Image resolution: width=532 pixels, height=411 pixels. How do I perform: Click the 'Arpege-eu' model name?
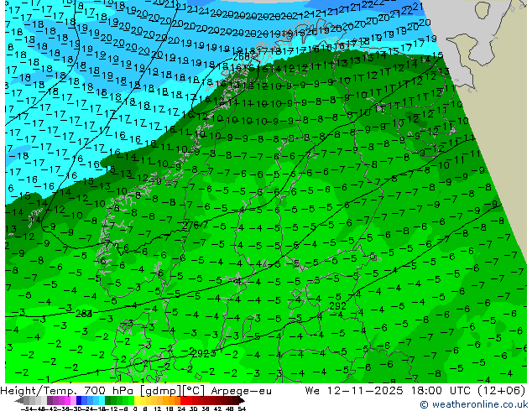241,391
